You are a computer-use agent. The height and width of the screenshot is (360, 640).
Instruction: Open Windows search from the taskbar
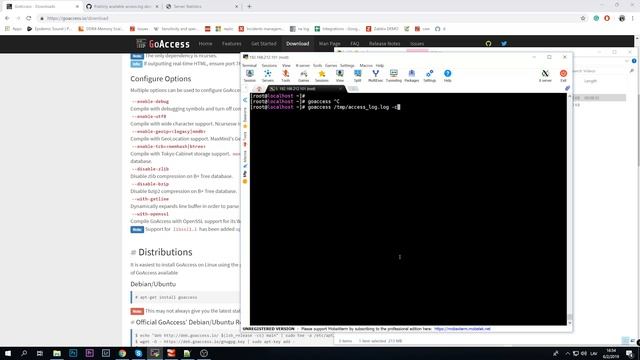[24, 353]
